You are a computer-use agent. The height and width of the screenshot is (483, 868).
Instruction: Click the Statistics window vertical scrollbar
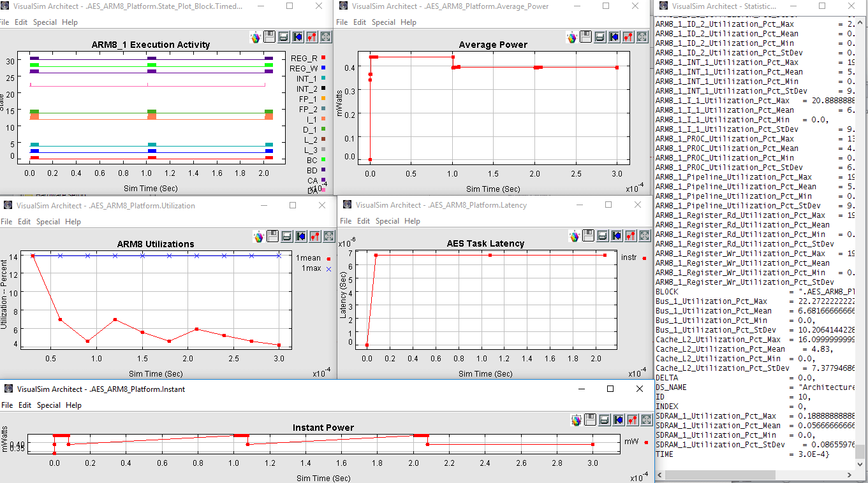click(861, 255)
